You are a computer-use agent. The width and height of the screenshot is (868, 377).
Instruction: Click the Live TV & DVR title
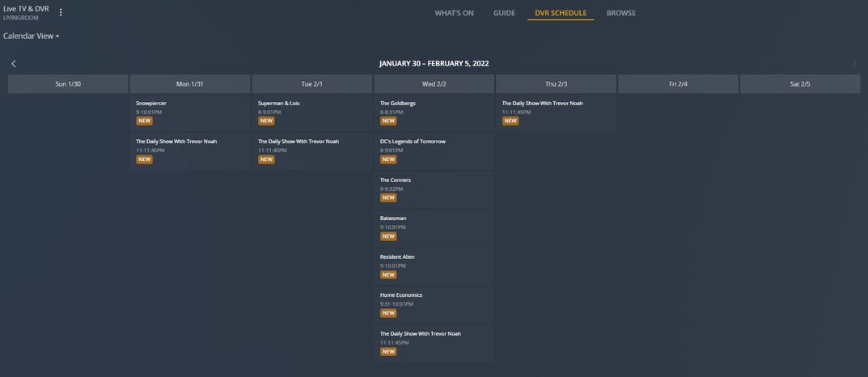(26, 8)
